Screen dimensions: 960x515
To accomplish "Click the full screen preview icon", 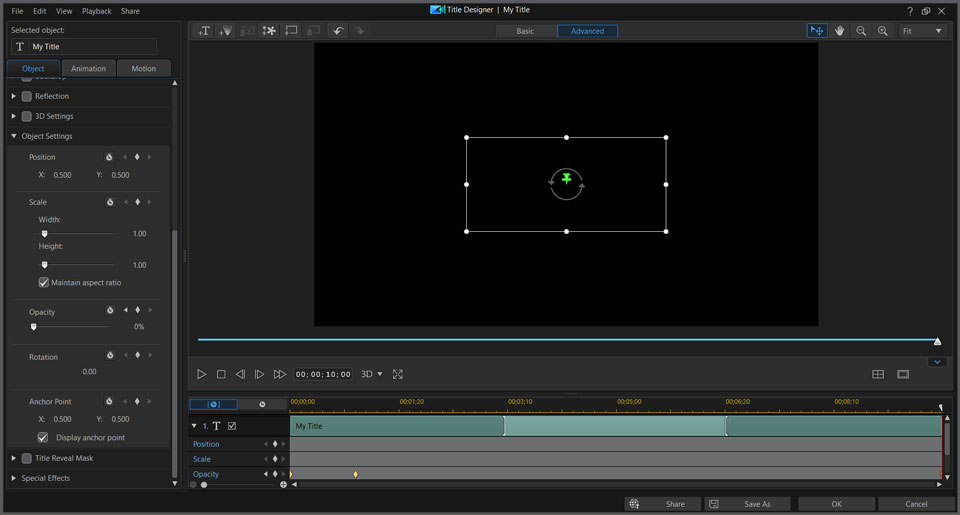I will pos(398,374).
